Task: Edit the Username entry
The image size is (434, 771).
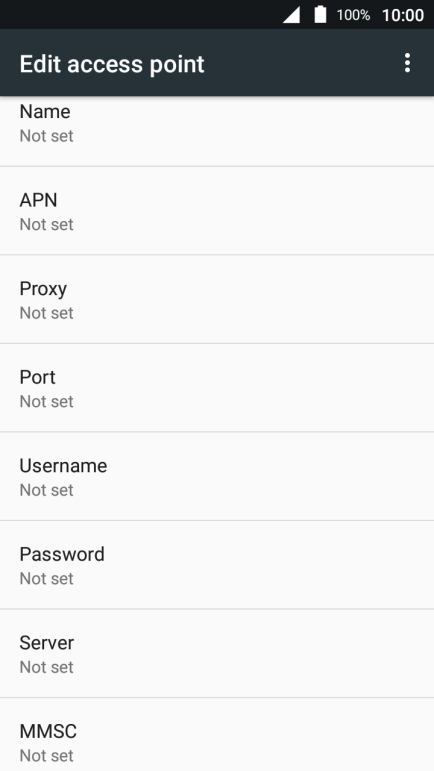Action: coord(217,476)
